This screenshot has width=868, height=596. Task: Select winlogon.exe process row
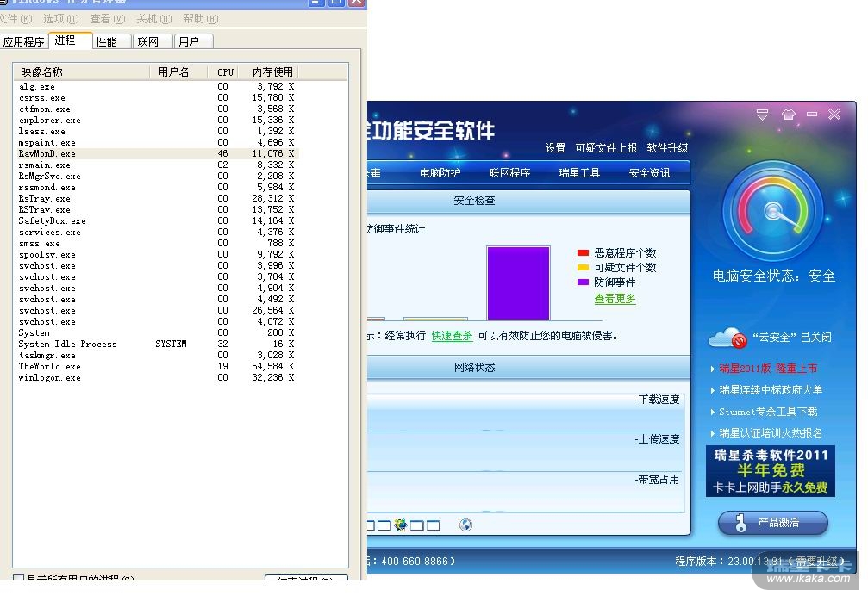[x=157, y=377]
